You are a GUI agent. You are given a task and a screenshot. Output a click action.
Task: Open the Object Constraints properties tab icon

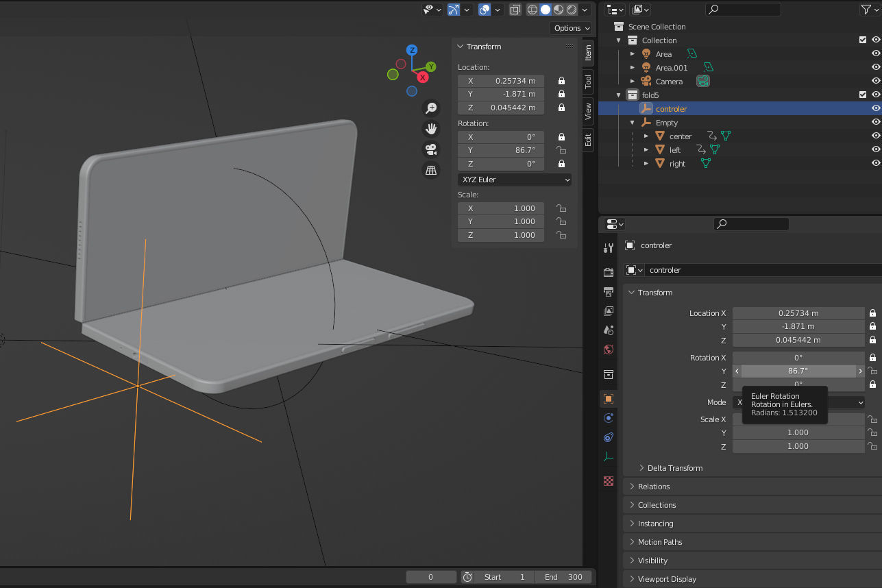click(608, 437)
